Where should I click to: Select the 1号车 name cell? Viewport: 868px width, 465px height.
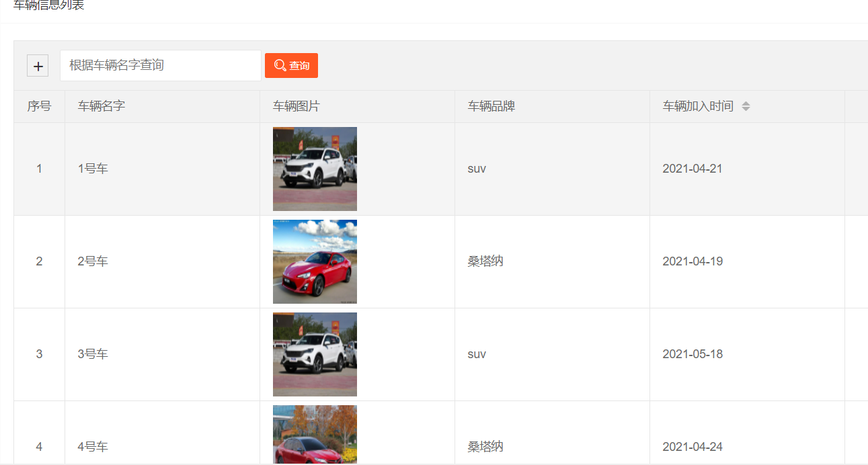92,169
